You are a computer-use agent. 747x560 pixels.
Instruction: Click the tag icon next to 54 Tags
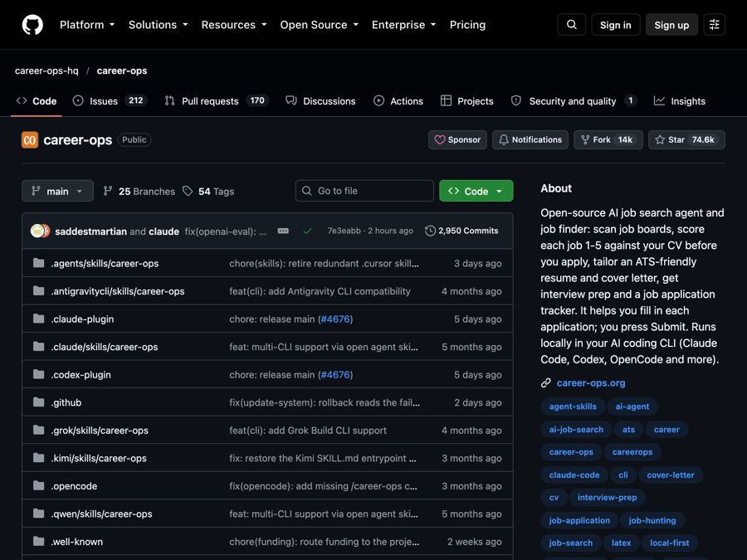pyautogui.click(x=188, y=191)
